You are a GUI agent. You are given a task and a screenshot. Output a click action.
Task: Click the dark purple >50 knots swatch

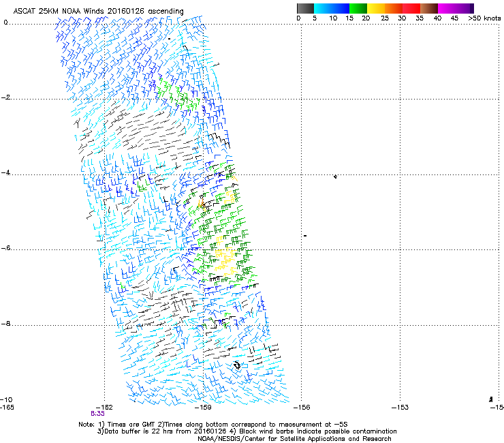(x=472, y=8)
